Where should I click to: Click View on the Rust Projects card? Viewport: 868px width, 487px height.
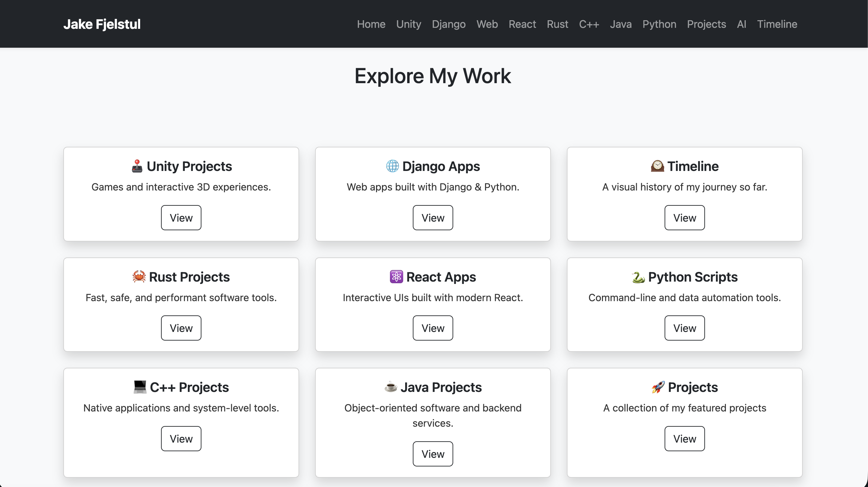[181, 328]
